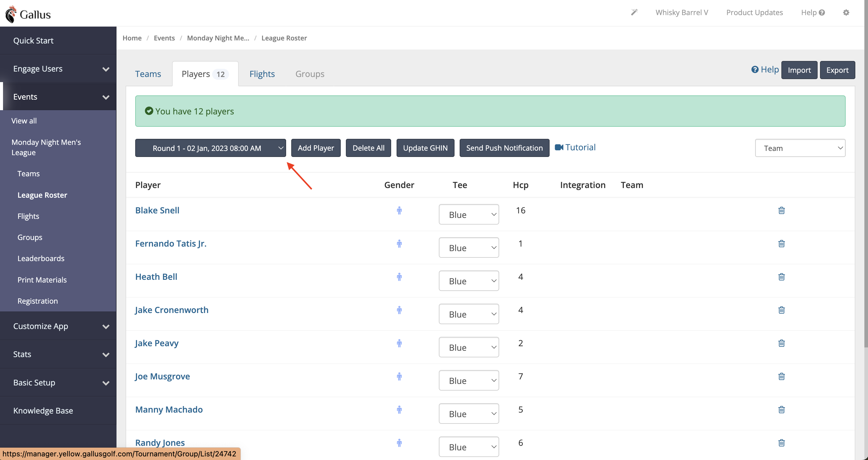Delete Blake Snell with trash icon
This screenshot has width=868, height=460.
[781, 210]
